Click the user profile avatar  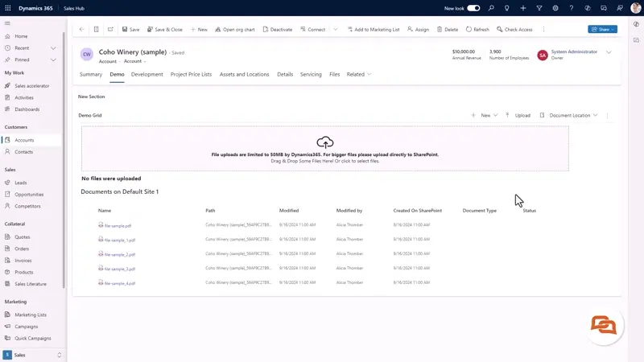636,8
